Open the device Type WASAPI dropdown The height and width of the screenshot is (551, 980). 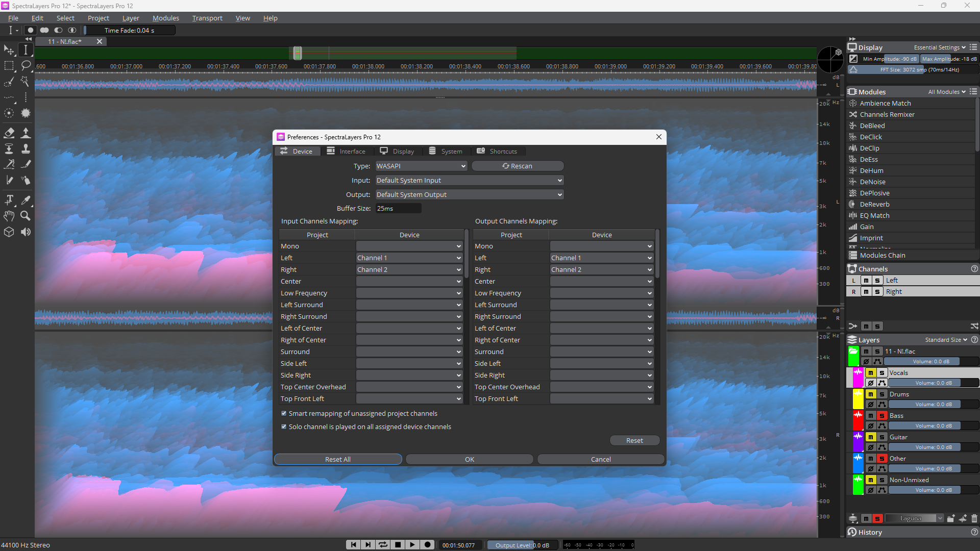point(421,166)
